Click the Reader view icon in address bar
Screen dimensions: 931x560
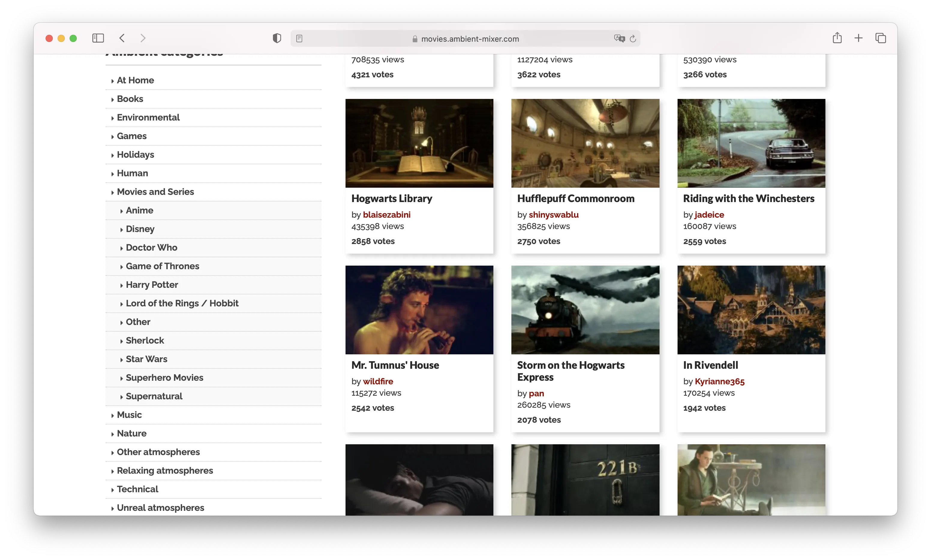[299, 38]
